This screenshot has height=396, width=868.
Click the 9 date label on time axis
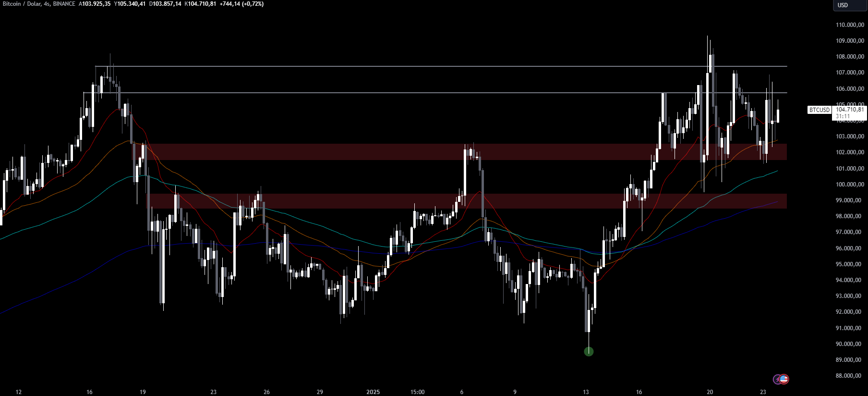[515, 392]
